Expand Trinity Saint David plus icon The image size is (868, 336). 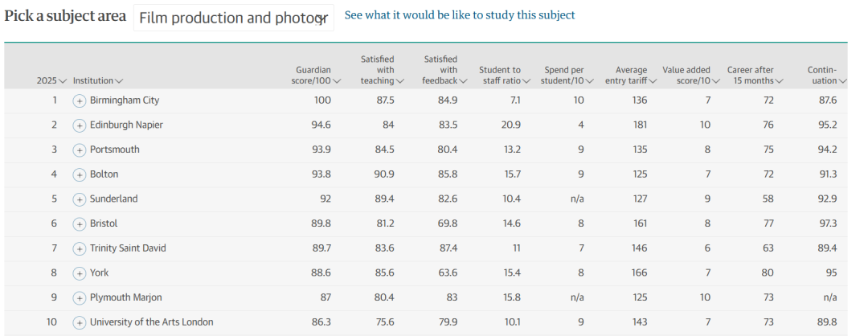tap(79, 248)
